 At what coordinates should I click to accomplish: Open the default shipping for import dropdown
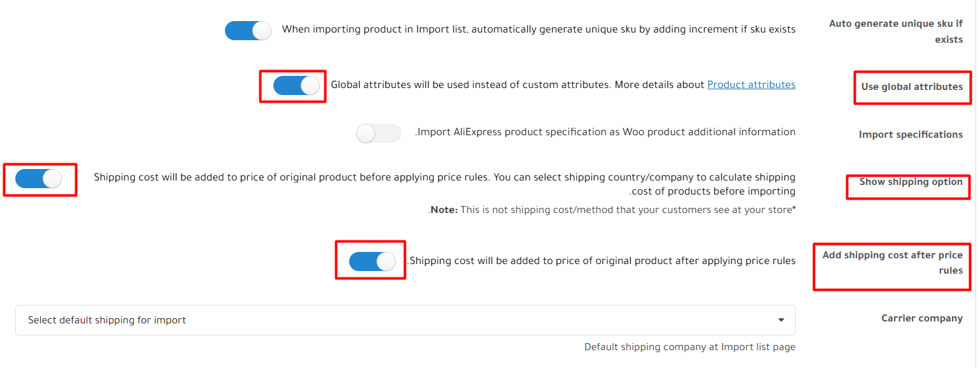tap(405, 320)
